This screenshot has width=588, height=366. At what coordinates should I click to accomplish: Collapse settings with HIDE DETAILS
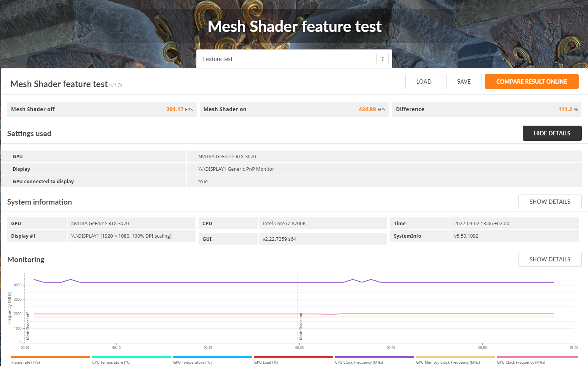click(x=552, y=133)
